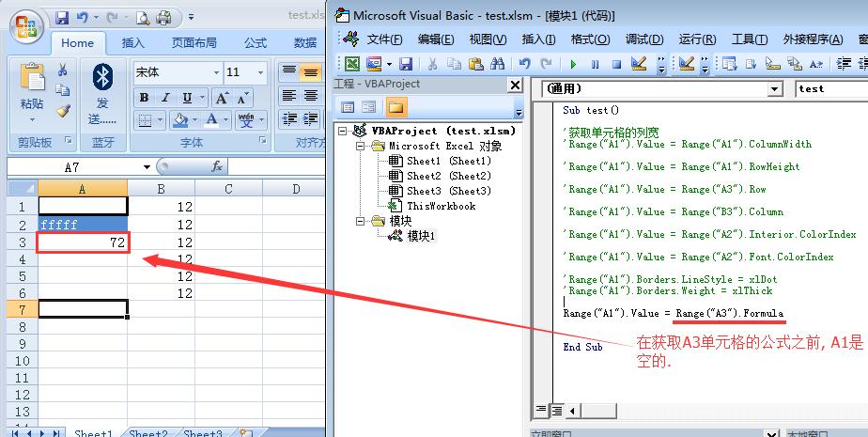Switch to the 页面布局 ribbon tab

[x=194, y=43]
